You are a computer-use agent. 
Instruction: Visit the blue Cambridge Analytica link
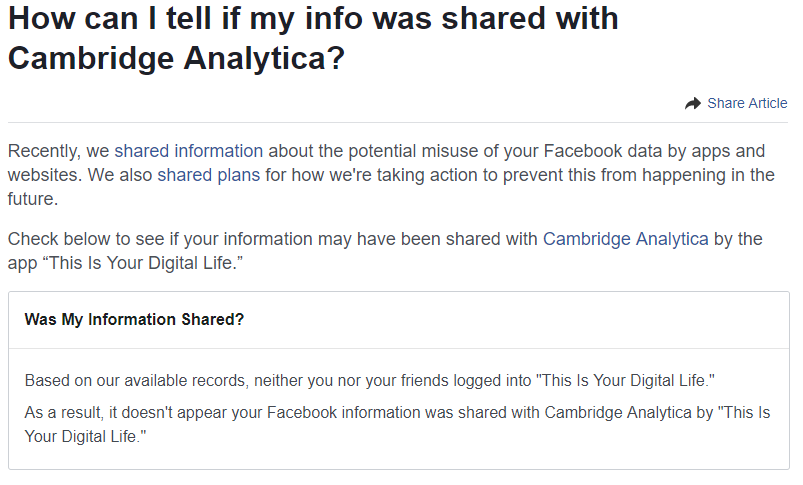625,239
